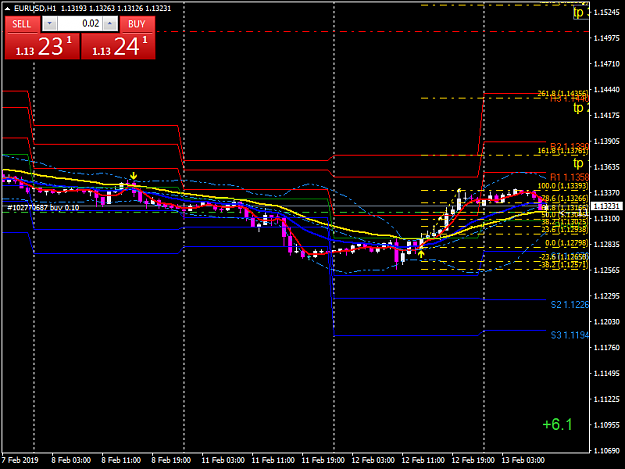Image resolution: width=625 pixels, height=469 pixels.
Task: Select the 161.8 (1.13761) Fibonacci label
Action: click(563, 151)
